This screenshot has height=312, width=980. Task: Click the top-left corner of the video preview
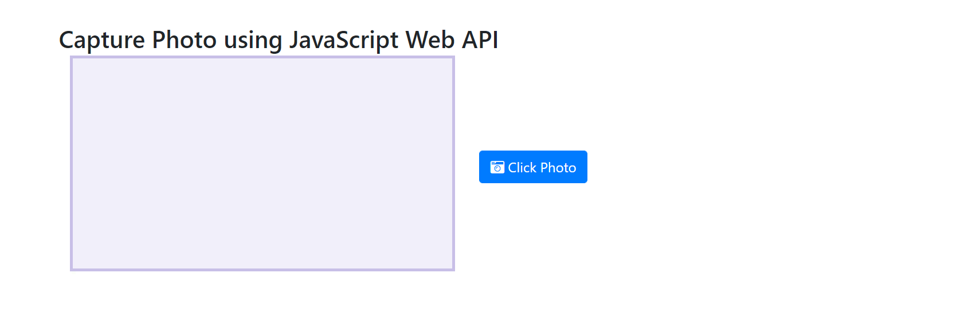click(x=71, y=57)
